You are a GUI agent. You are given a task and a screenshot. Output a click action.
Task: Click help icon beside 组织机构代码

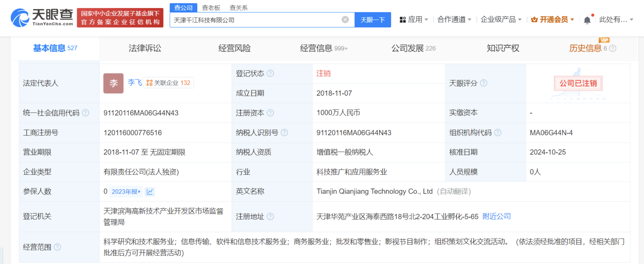(x=498, y=133)
